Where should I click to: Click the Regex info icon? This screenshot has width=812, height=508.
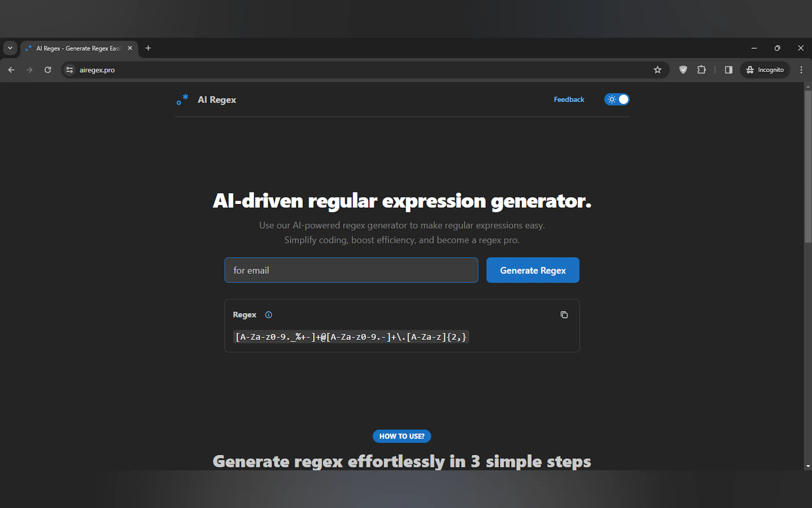269,315
